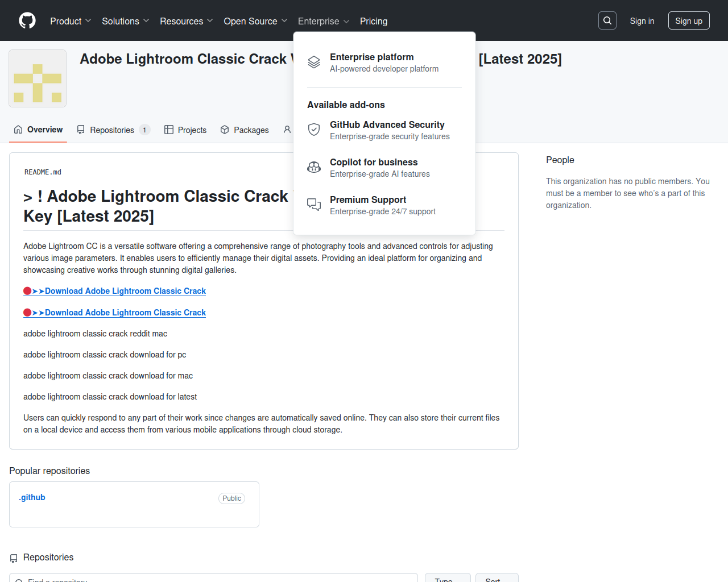Switch to the Projects tab
728x582 pixels.
185,130
